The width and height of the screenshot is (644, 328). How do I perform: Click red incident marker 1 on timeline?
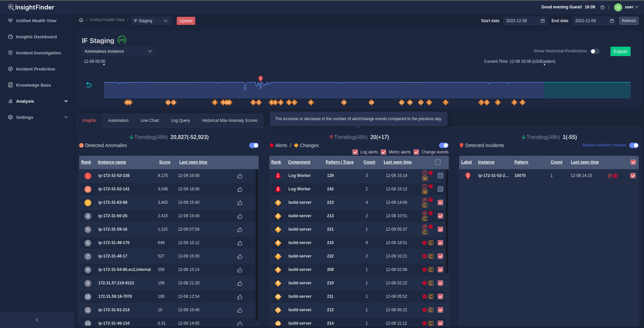tap(260, 79)
